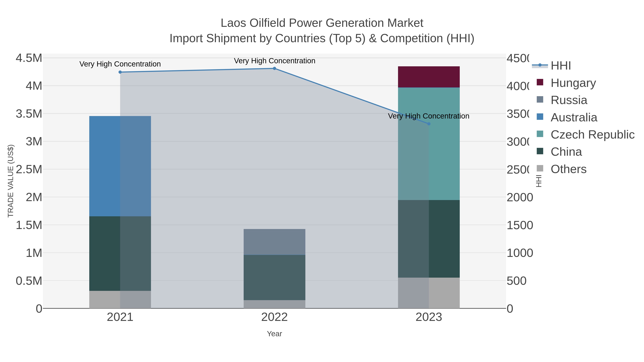Click the 3.5M left-axis tick label
Image resolution: width=644 pixels, height=362 pixels.
[x=29, y=114]
